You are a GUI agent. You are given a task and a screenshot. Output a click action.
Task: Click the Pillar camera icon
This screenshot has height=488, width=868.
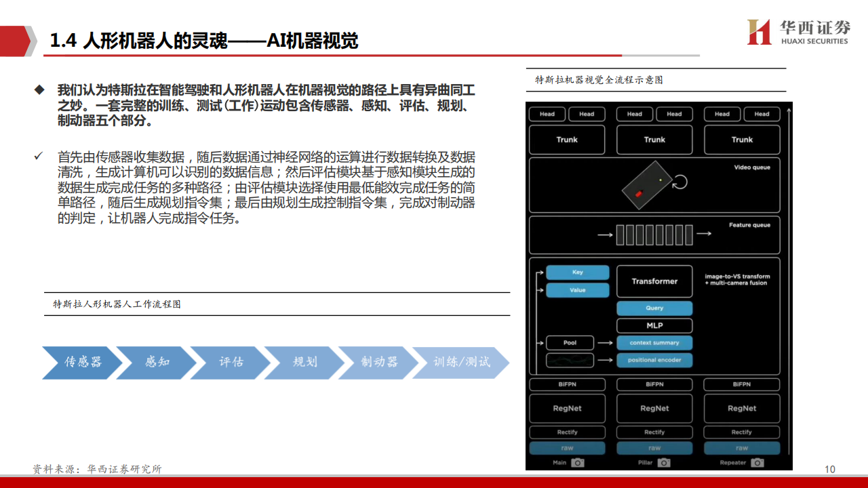point(664,462)
